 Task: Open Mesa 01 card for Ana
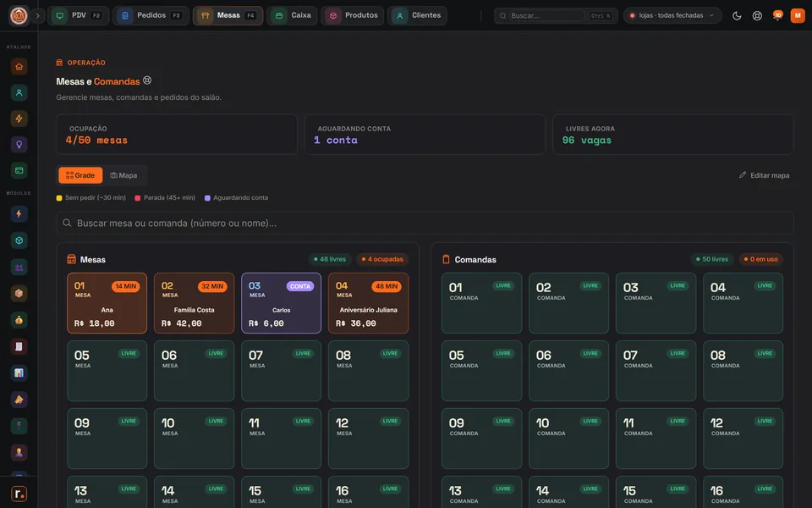coord(107,303)
